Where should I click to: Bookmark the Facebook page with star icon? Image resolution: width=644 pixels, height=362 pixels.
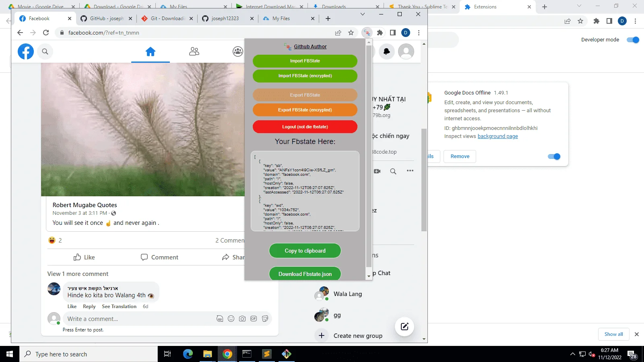click(351, 33)
